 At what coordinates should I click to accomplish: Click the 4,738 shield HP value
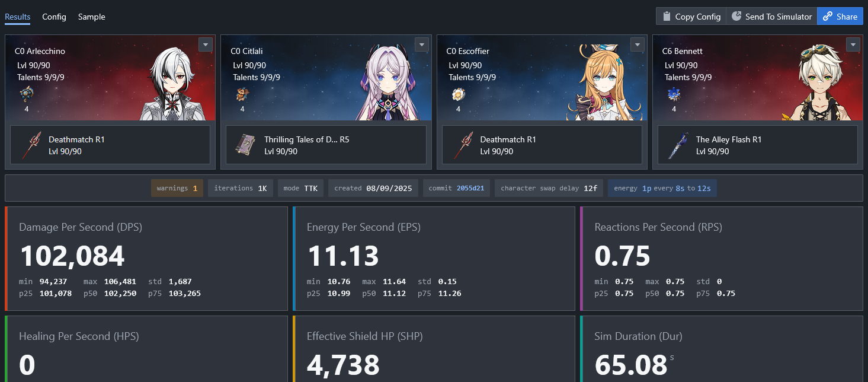point(343,365)
